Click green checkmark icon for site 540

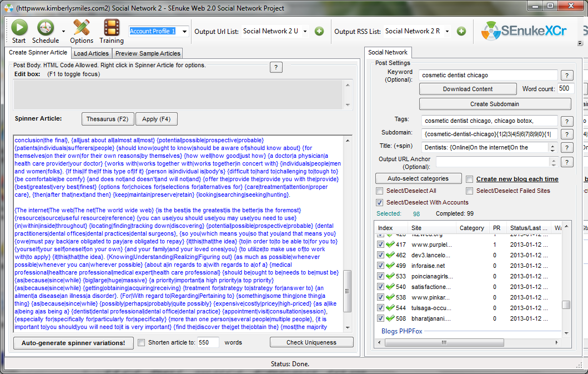[390, 287]
